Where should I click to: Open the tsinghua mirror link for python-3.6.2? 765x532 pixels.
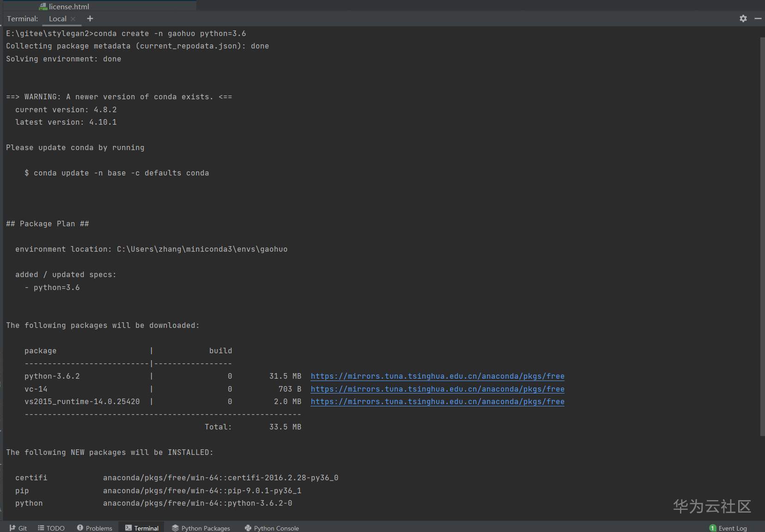[437, 376]
